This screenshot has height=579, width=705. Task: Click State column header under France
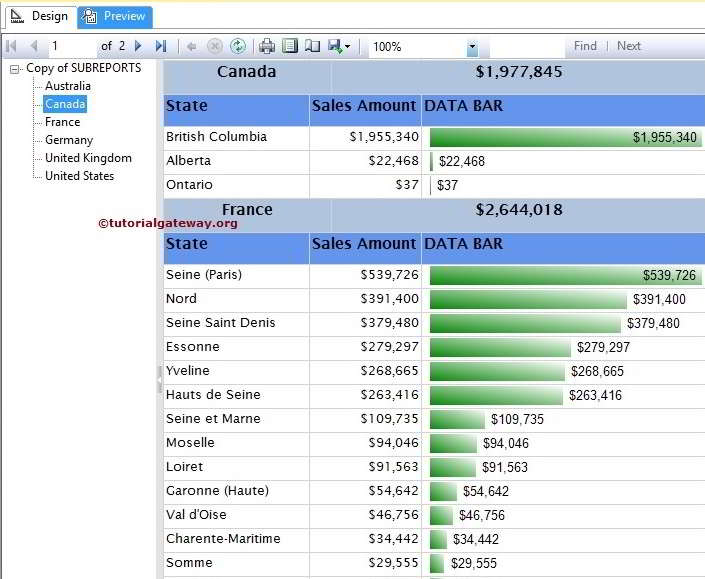236,248
